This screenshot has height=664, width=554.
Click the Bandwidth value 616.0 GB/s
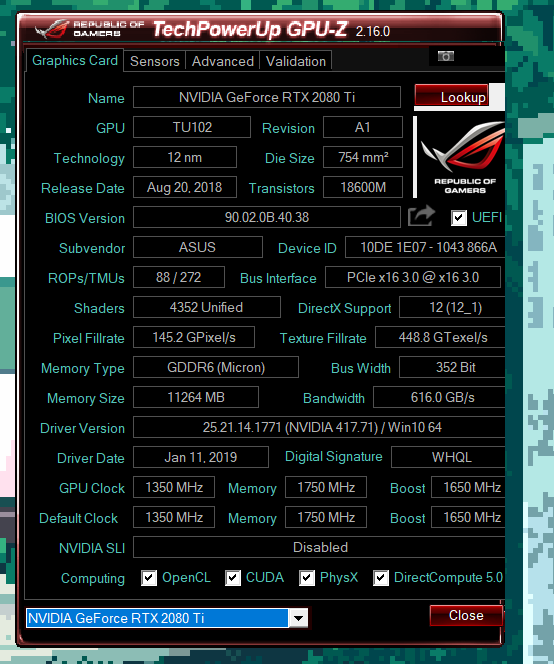tap(439, 397)
